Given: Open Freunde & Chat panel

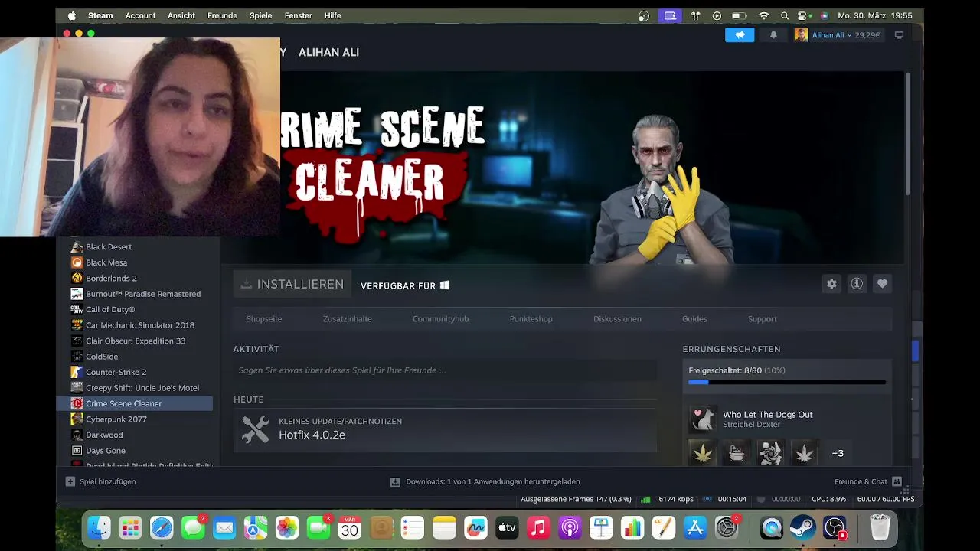Looking at the screenshot, I should (867, 481).
